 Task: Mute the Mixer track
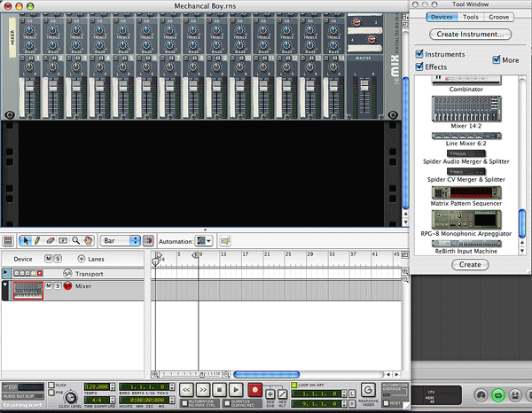(x=49, y=286)
